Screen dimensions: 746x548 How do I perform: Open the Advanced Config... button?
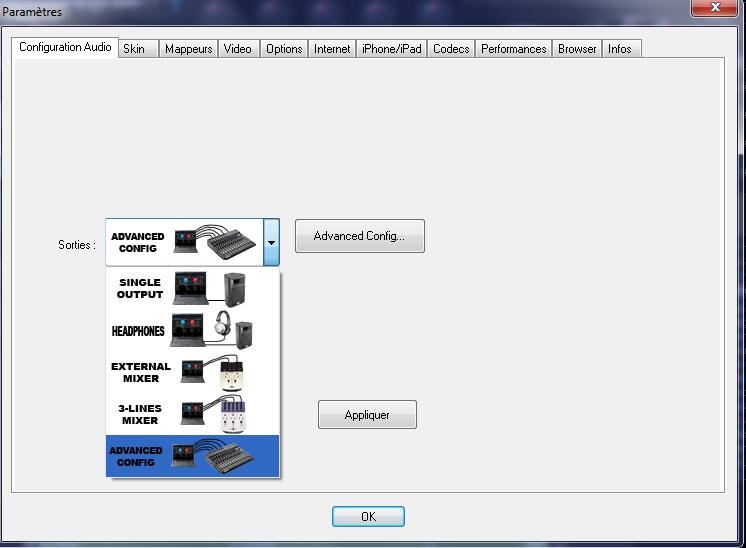(359, 236)
